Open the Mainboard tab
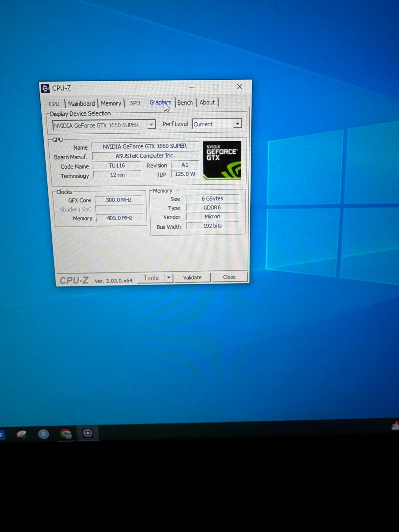 (x=81, y=103)
